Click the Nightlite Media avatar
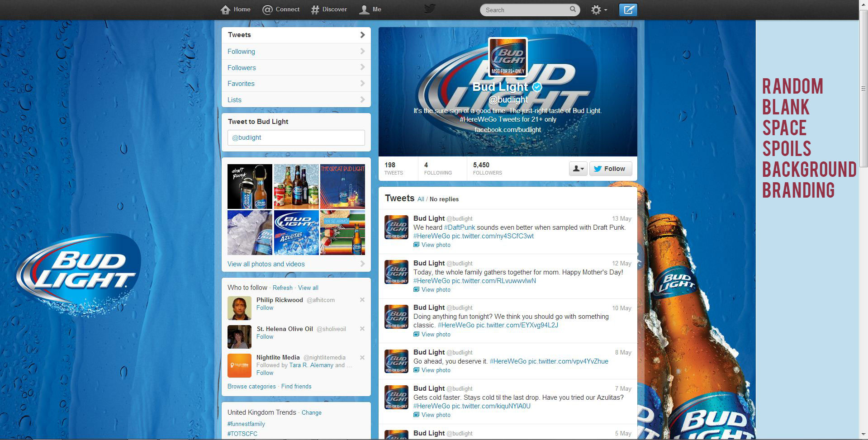Image resolution: width=868 pixels, height=440 pixels. [239, 365]
